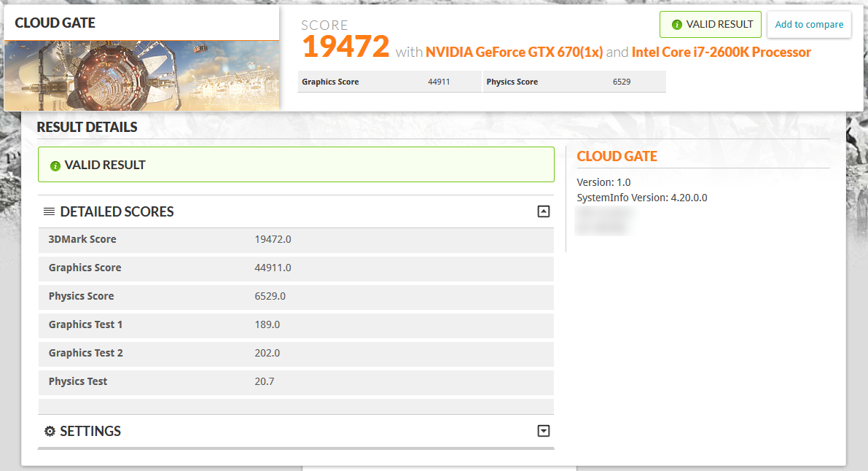
Task: Open the NVIDIA GeForce GTX 670(1x) link
Action: pos(514,52)
